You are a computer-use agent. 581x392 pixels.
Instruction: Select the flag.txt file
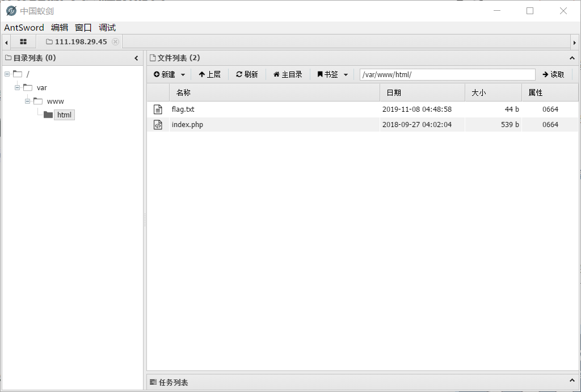(183, 109)
